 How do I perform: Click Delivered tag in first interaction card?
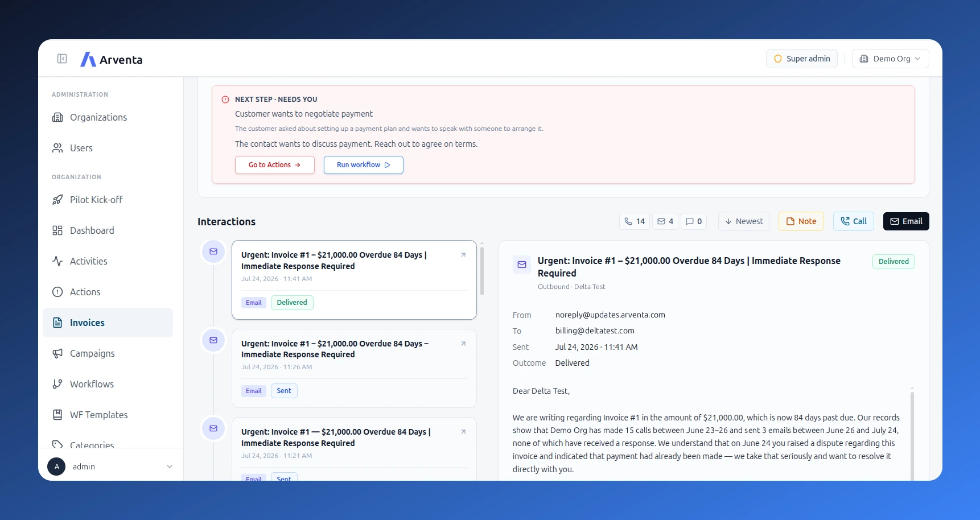coord(292,303)
